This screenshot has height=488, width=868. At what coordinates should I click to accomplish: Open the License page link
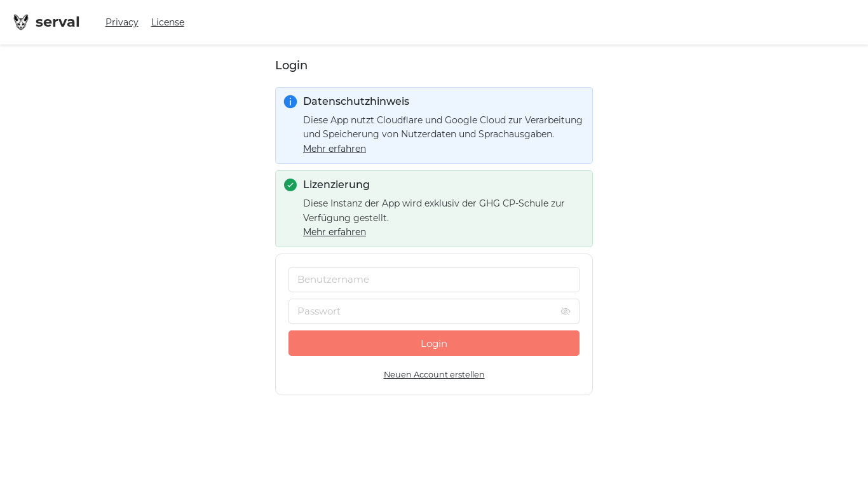pos(168,22)
